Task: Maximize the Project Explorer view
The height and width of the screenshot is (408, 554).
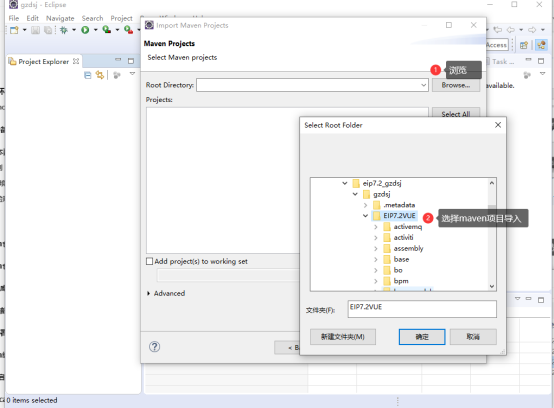Action: 131,61
